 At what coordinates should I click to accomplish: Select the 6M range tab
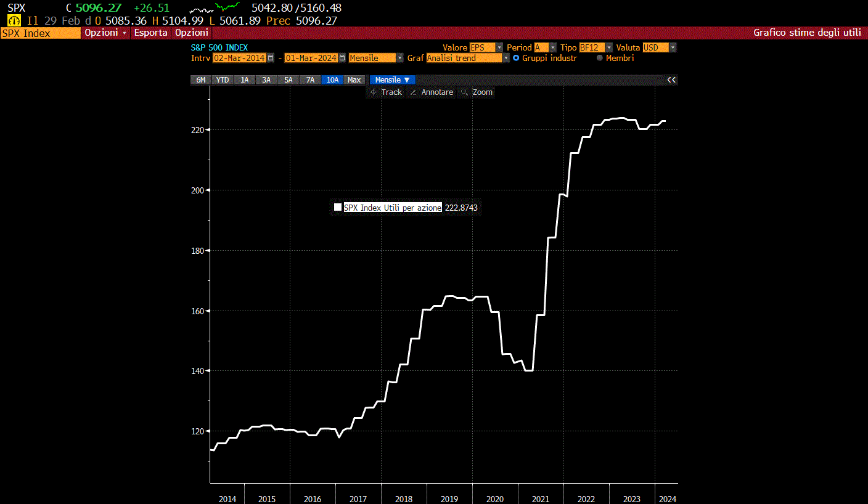pyautogui.click(x=200, y=79)
